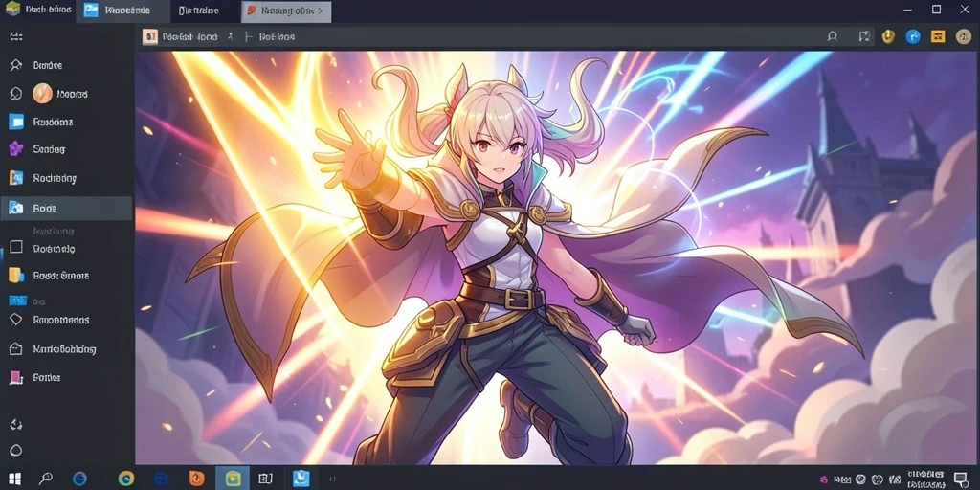Open the sidebar row with the yellow folder icon
Viewport: 980px width, 490px height.
pyautogui.click(x=66, y=276)
